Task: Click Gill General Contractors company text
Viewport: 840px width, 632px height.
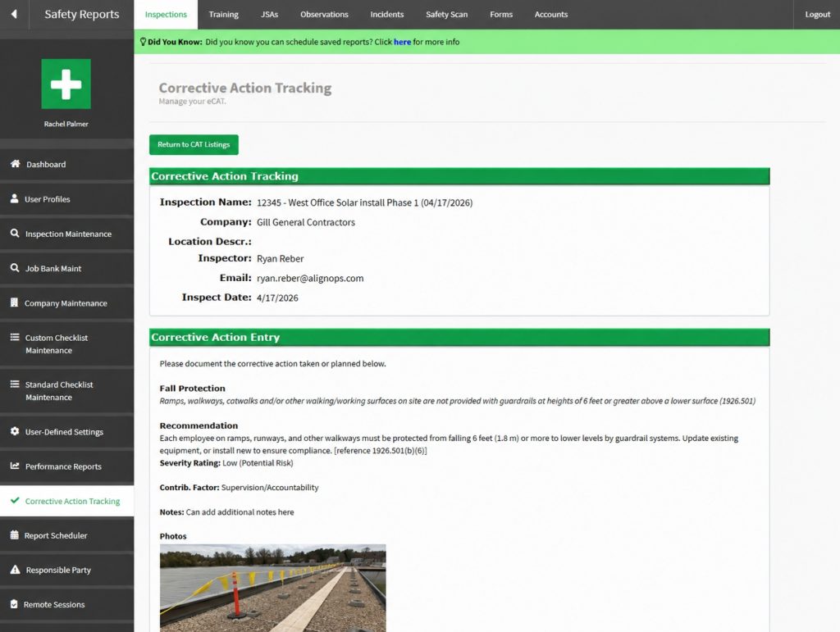Action: coord(306,222)
